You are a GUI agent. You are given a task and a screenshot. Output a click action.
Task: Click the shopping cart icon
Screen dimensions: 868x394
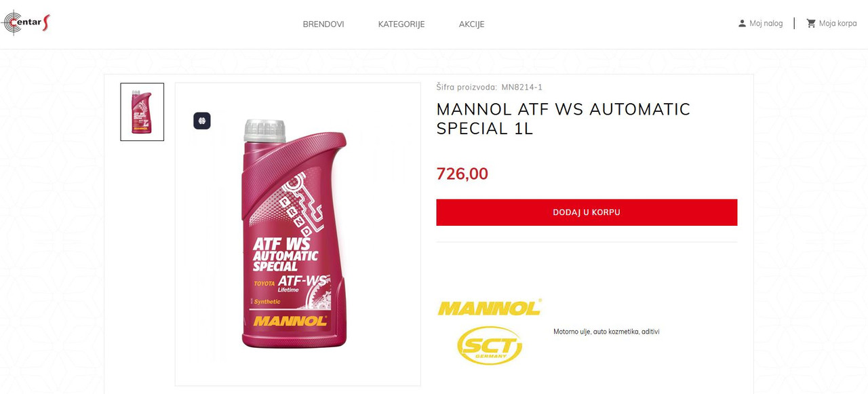click(811, 23)
